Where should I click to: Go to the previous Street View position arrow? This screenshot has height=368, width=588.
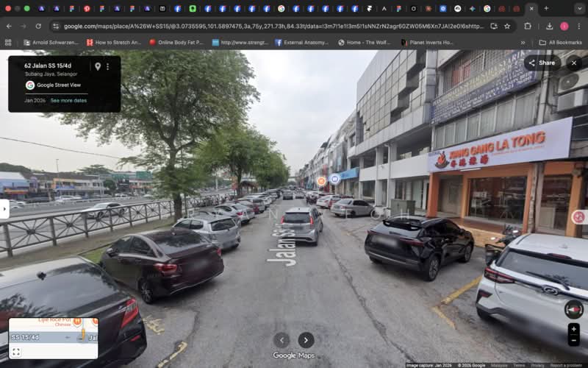click(x=282, y=339)
